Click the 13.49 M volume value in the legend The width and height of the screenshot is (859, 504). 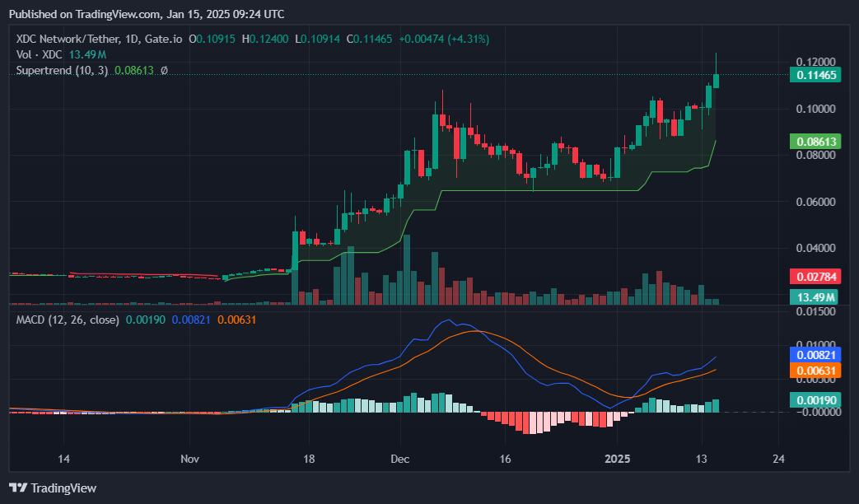(x=87, y=55)
